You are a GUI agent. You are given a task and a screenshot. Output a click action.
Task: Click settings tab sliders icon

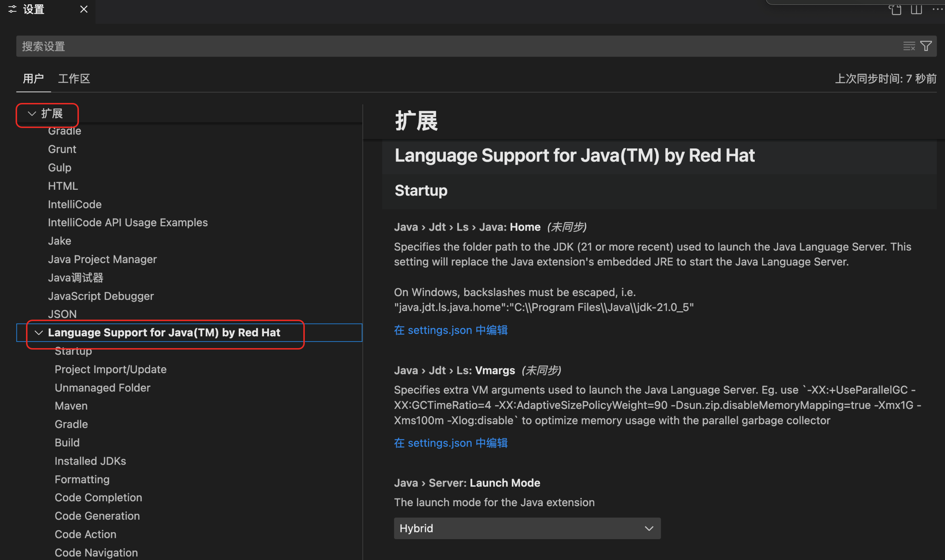point(13,9)
